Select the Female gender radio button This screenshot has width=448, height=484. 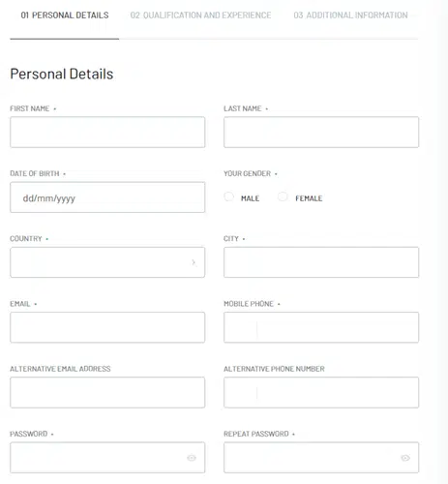(x=283, y=197)
